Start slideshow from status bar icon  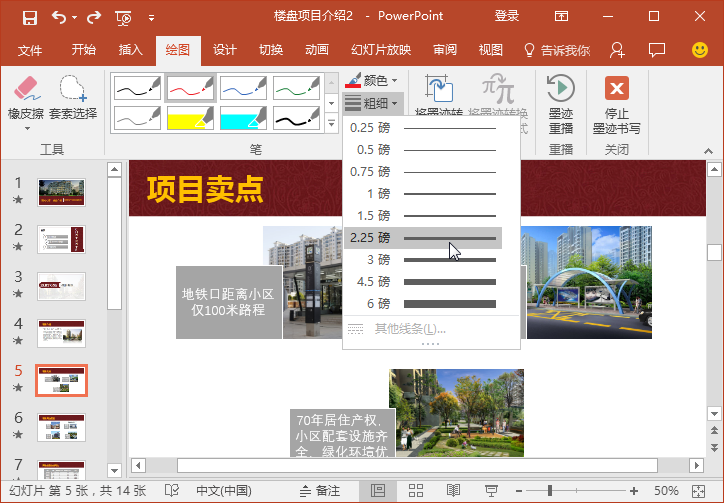(491, 491)
